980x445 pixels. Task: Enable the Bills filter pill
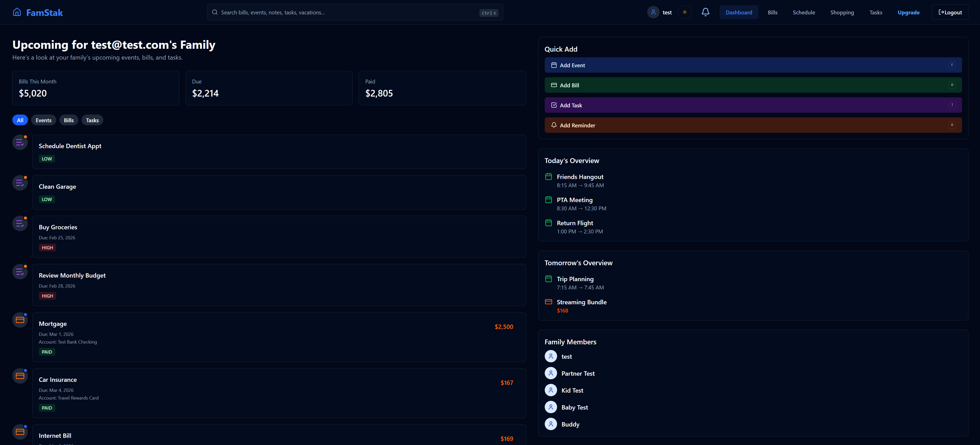(x=69, y=120)
